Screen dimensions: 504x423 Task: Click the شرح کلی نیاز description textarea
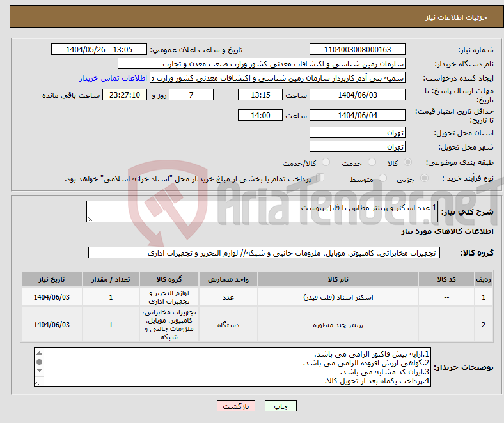262,211
